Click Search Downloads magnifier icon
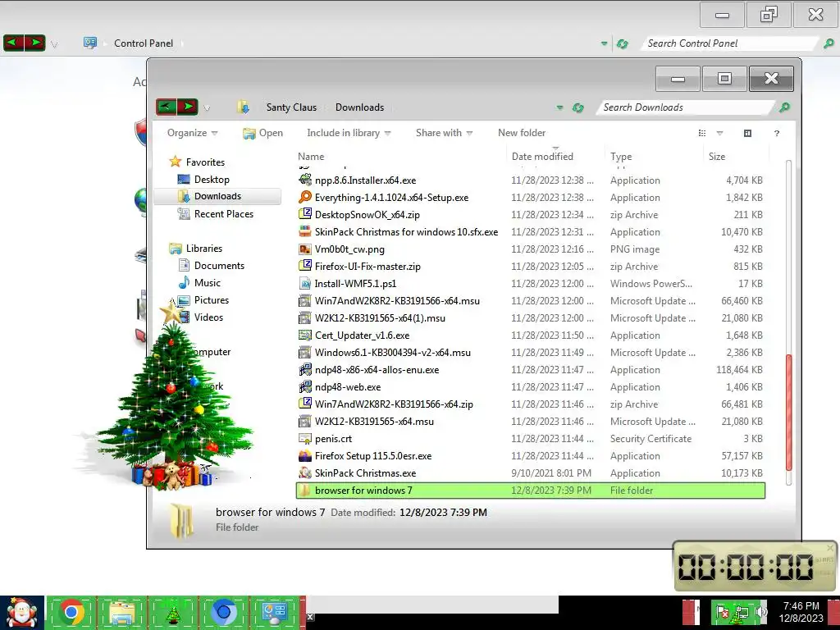This screenshot has width=840, height=630. (x=784, y=107)
